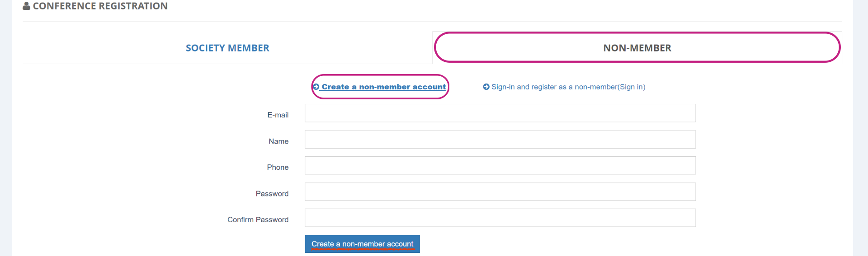868x256 pixels.
Task: Click the user icon beside Conference Registration
Action: tap(26, 6)
